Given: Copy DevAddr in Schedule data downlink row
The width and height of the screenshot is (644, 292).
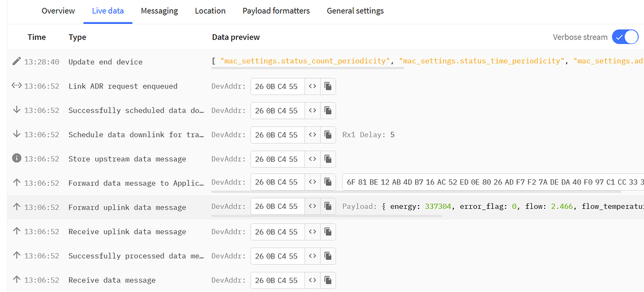Looking at the screenshot, I should (x=328, y=135).
